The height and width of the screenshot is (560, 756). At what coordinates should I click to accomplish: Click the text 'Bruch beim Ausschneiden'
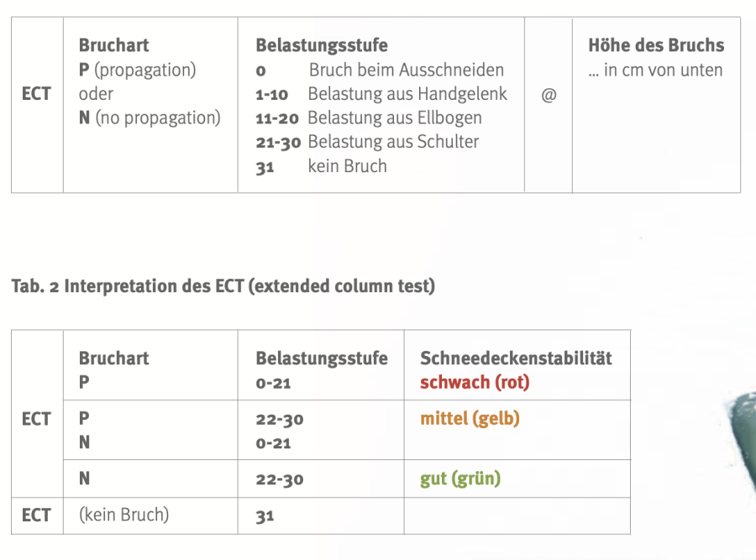[x=407, y=70]
